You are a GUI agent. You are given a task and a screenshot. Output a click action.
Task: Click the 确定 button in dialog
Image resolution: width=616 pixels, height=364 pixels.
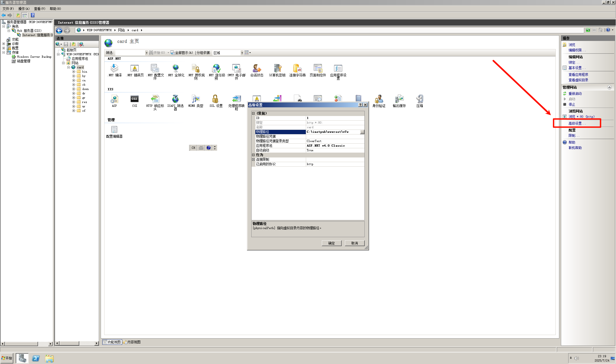331,243
